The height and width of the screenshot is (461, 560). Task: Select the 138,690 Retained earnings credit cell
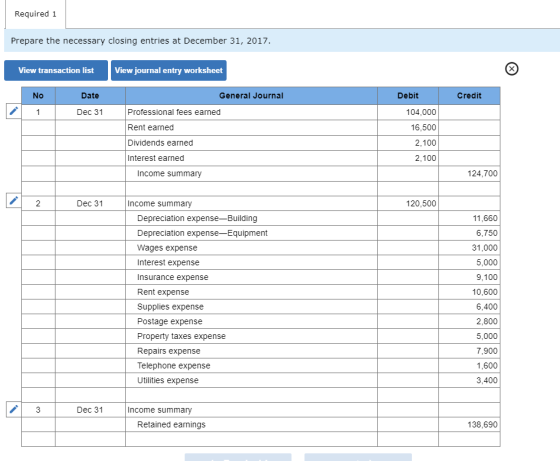click(x=469, y=425)
